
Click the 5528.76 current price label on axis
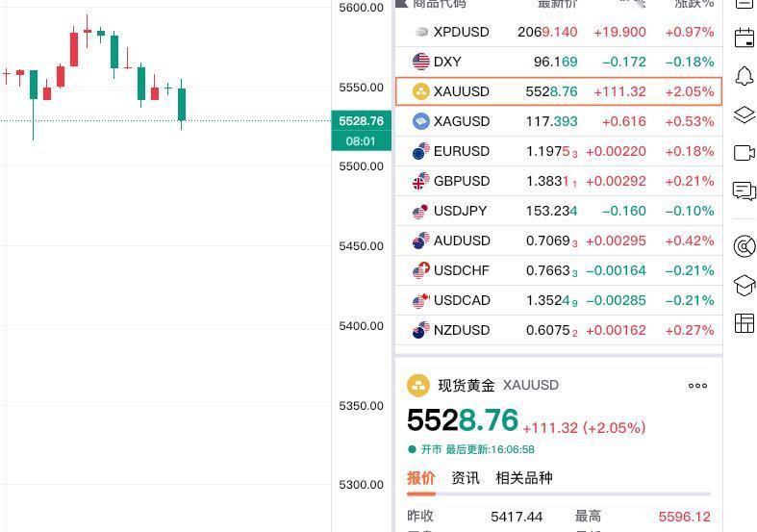coord(361,120)
